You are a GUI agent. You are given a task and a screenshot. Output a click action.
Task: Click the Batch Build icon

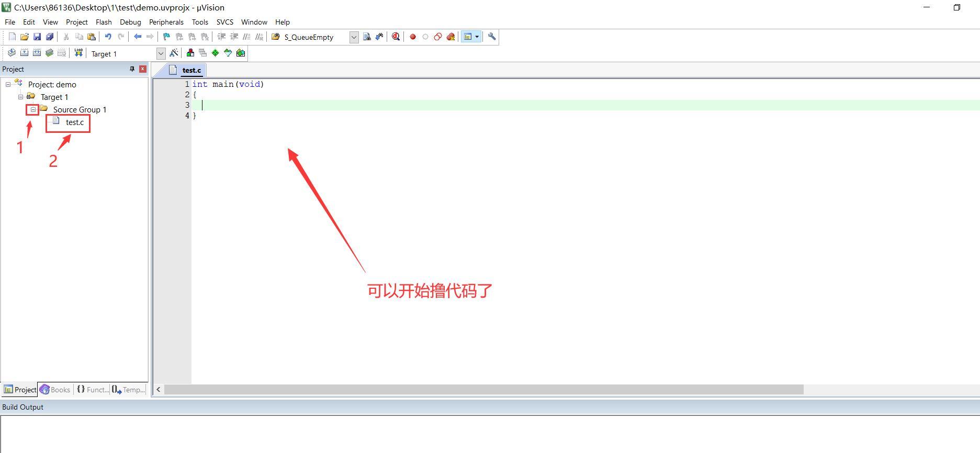tap(49, 53)
